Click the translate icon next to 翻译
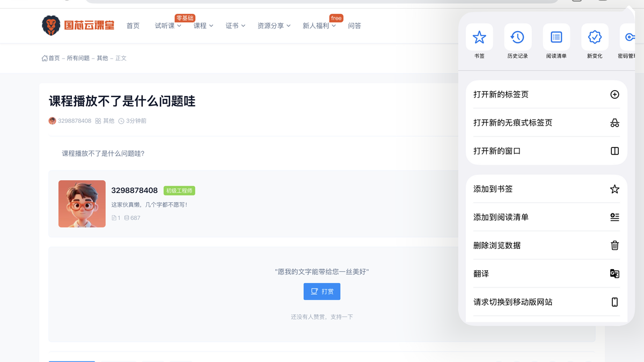This screenshot has height=362, width=644. coord(614,274)
